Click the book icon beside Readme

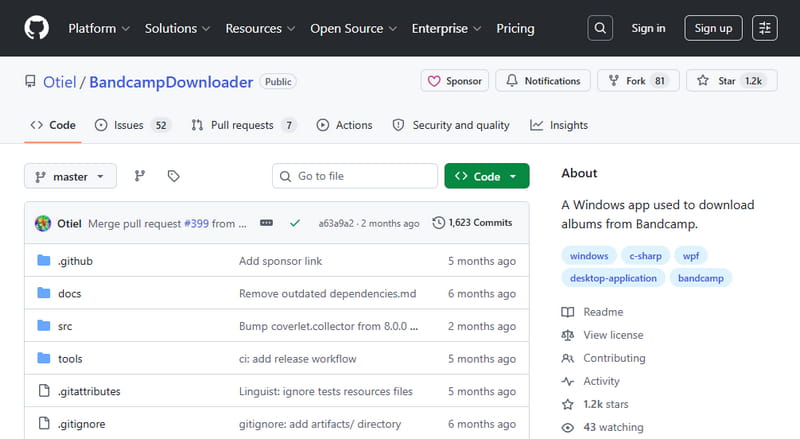567,312
